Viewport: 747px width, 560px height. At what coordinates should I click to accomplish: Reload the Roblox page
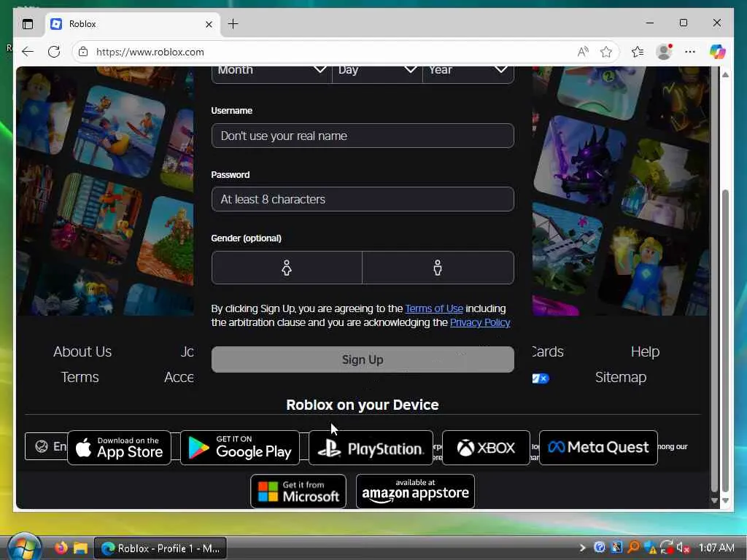point(54,52)
